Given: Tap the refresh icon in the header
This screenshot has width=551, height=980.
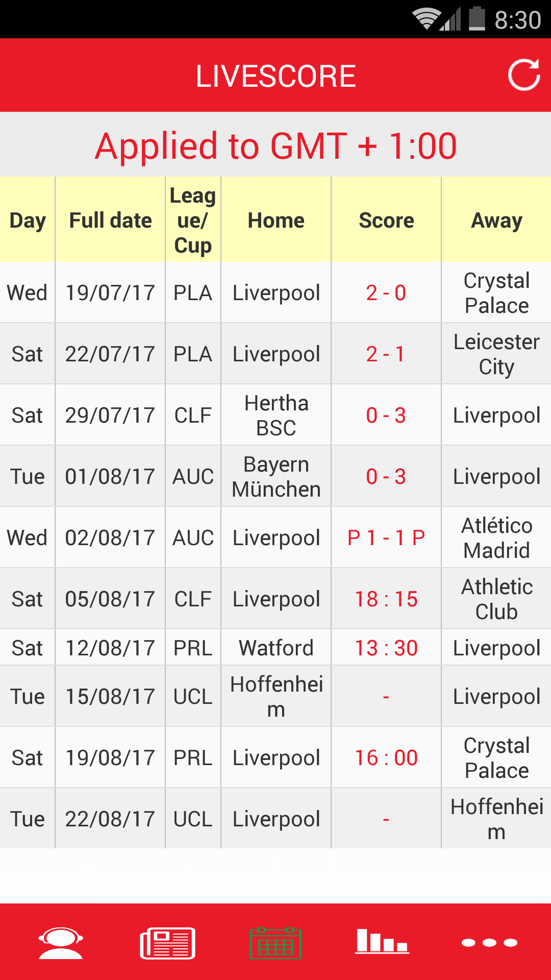Looking at the screenshot, I should (524, 76).
